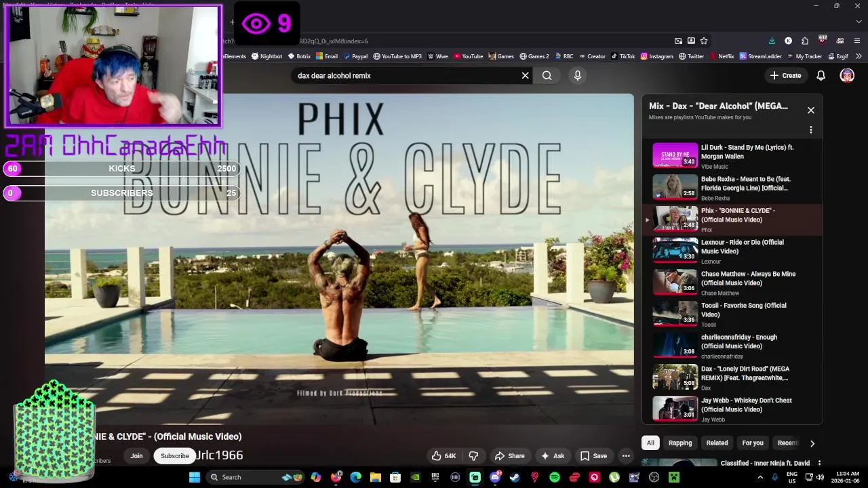Viewport: 868px width, 488px height.
Task: Close the Mix playlist panel
Action: 810,110
